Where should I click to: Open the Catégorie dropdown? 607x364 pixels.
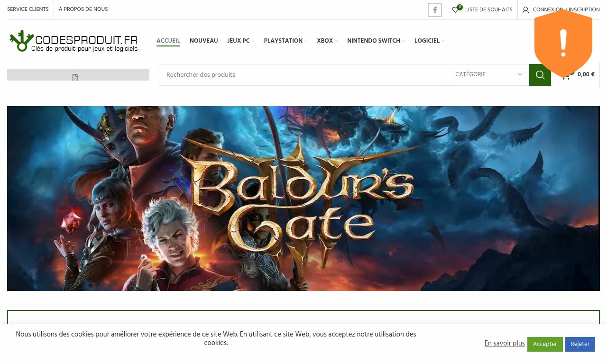point(488,75)
